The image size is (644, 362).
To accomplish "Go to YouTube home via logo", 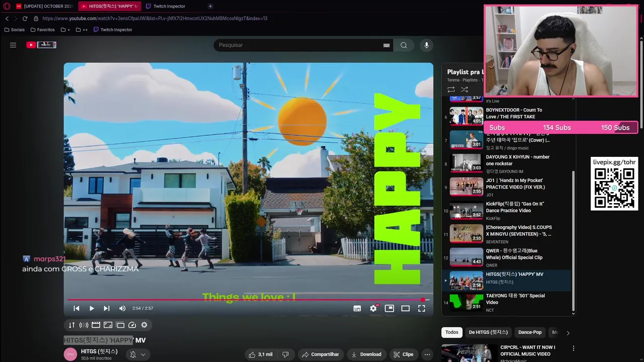I will coord(41,45).
